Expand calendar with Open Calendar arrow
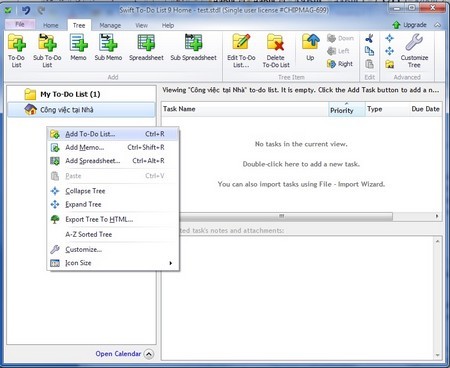Image resolution: width=450 pixels, height=368 pixels. [149, 354]
